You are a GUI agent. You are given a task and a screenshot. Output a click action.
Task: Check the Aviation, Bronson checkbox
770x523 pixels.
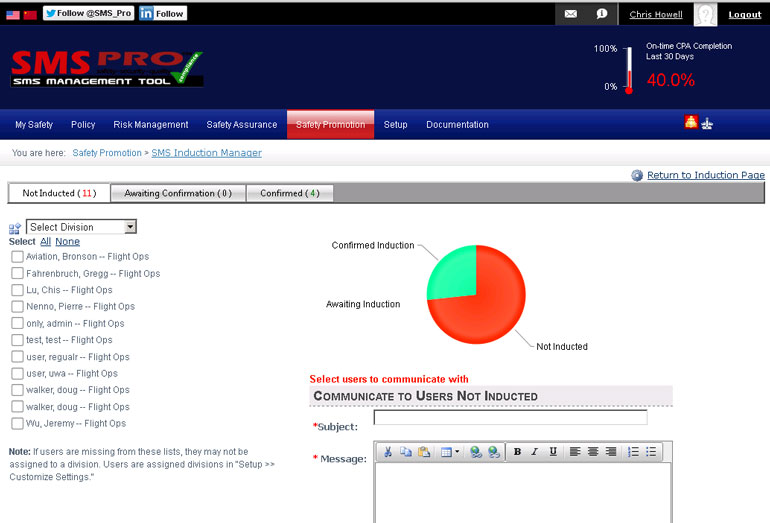17,256
